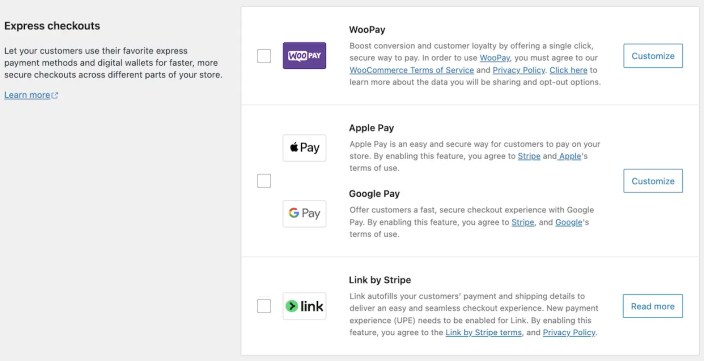The width and height of the screenshot is (704, 361).
Task: Click the Google Pay logo icon
Action: [304, 213]
